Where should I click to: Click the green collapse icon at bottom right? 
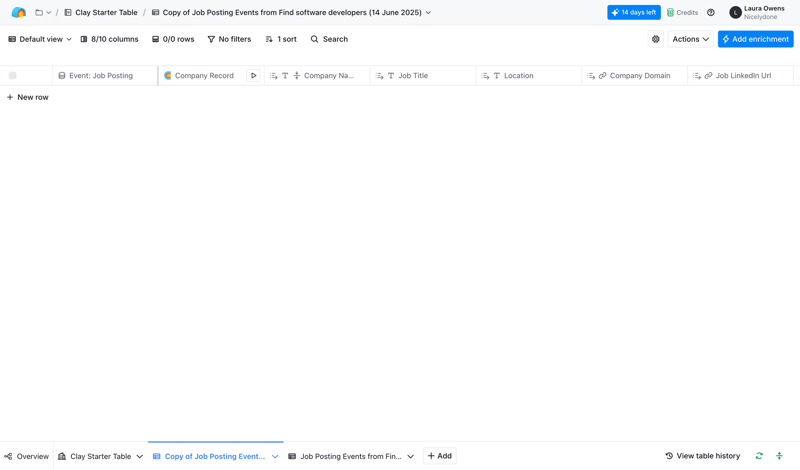click(x=779, y=456)
